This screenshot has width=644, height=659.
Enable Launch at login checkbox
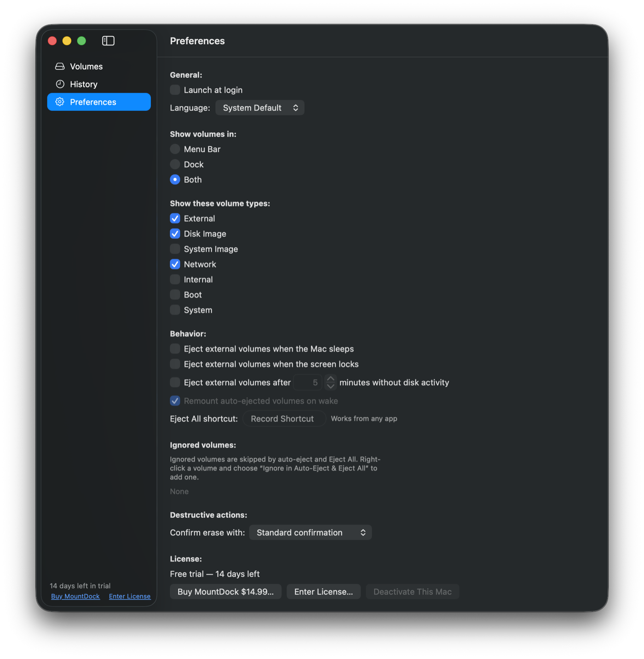pyautogui.click(x=175, y=90)
